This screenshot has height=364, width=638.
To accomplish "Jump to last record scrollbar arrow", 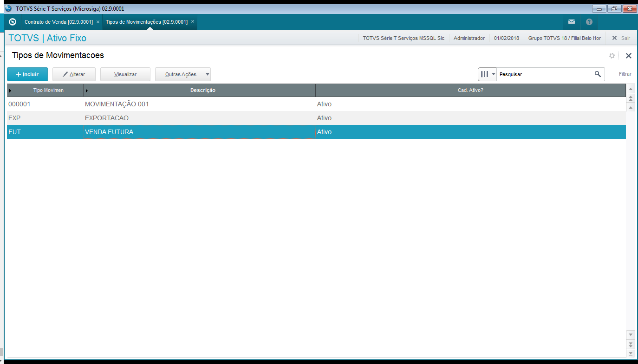I will tap(631, 354).
